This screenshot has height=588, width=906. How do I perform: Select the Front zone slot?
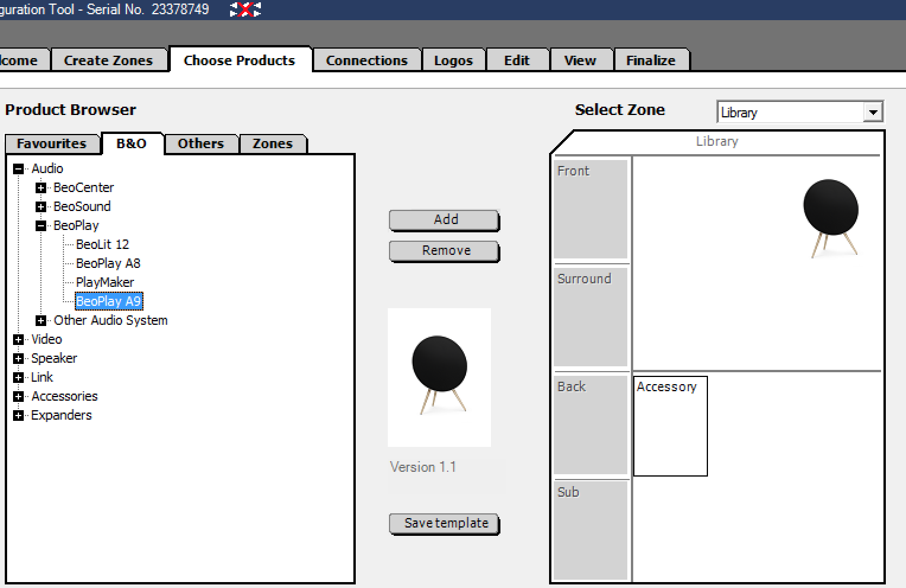coord(591,209)
